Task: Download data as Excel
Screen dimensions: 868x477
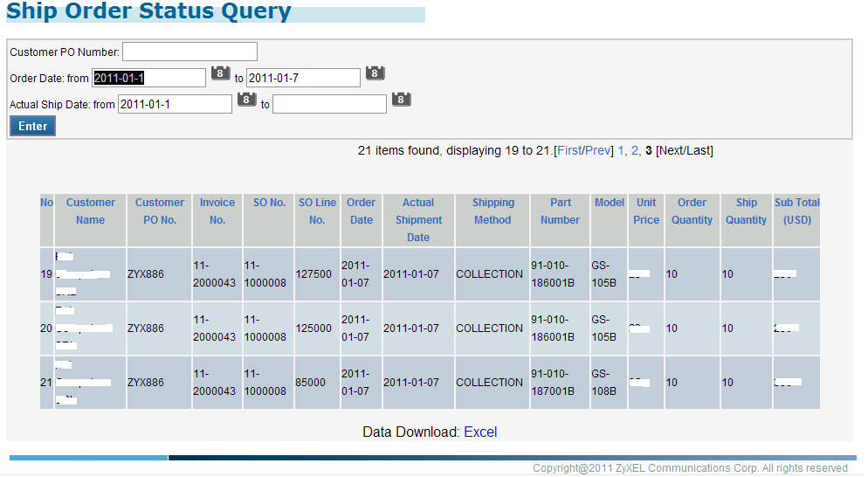Action: click(480, 432)
